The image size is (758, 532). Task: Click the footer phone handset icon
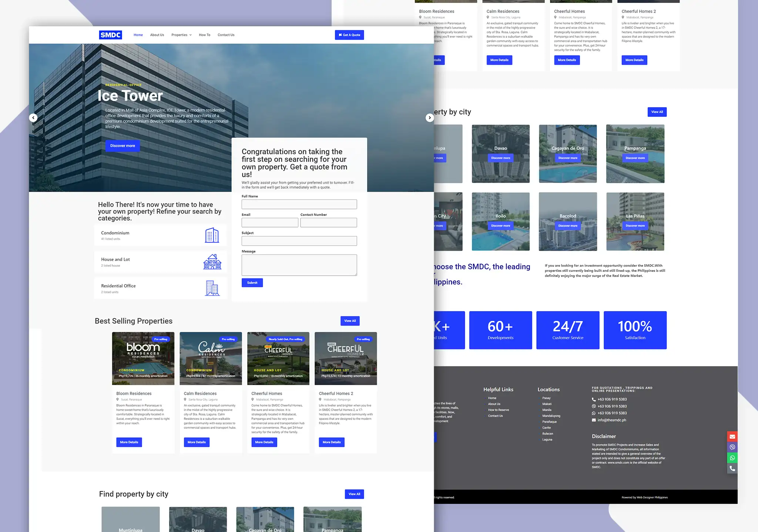click(594, 400)
